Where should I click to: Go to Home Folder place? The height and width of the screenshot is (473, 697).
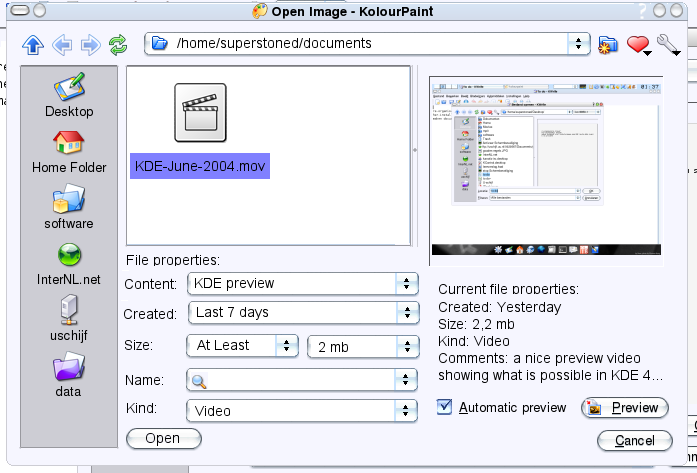coord(69,152)
